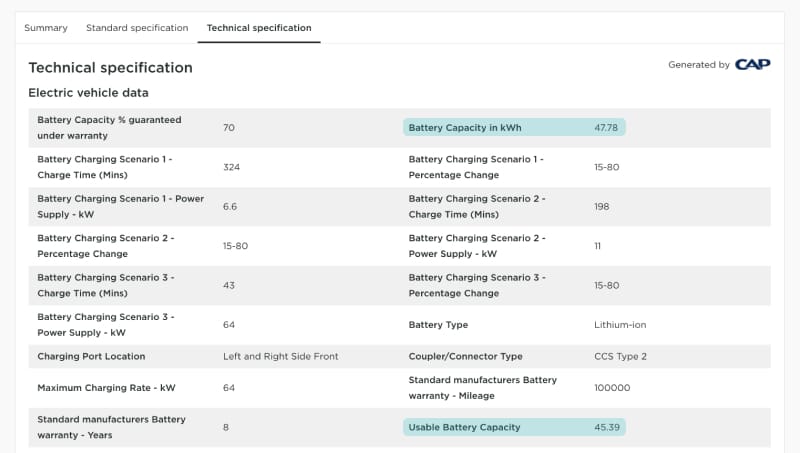This screenshot has width=800, height=453.
Task: Select Battery Capacity % guaranteed under warranty label
Action: [109, 128]
